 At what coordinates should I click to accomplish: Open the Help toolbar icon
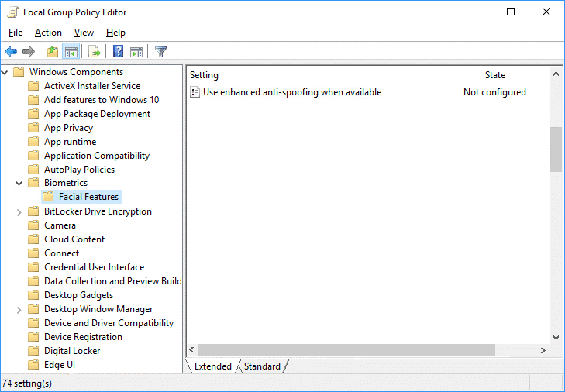pyautogui.click(x=118, y=52)
